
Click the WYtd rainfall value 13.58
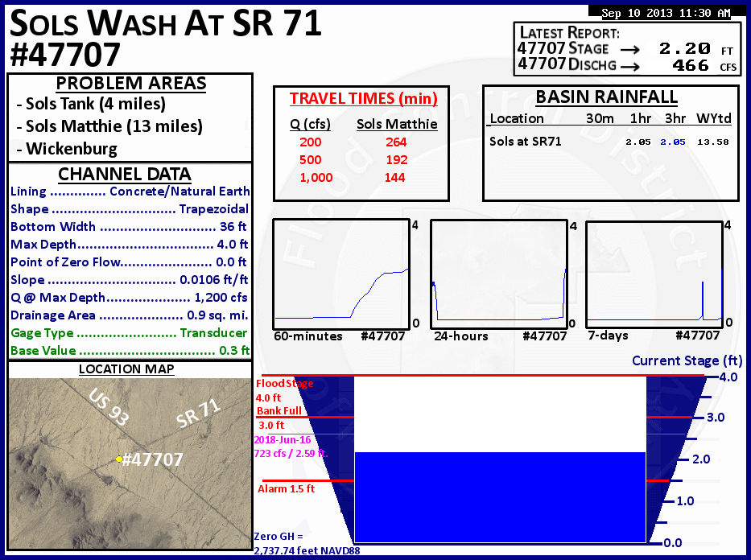(x=713, y=142)
